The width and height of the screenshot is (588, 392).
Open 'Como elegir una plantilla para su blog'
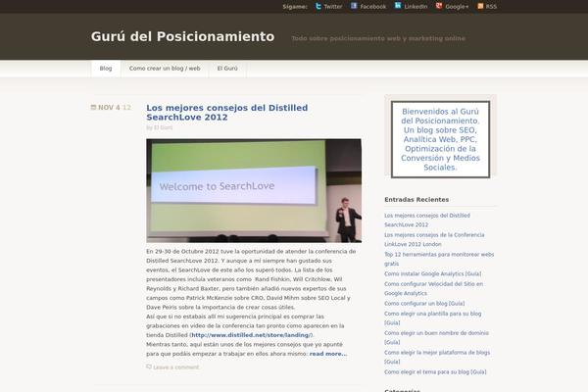(x=433, y=318)
